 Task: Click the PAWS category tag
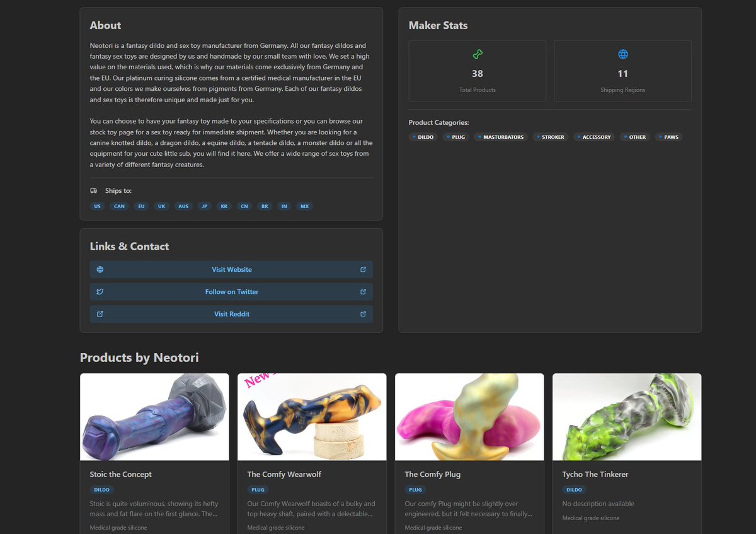(669, 137)
